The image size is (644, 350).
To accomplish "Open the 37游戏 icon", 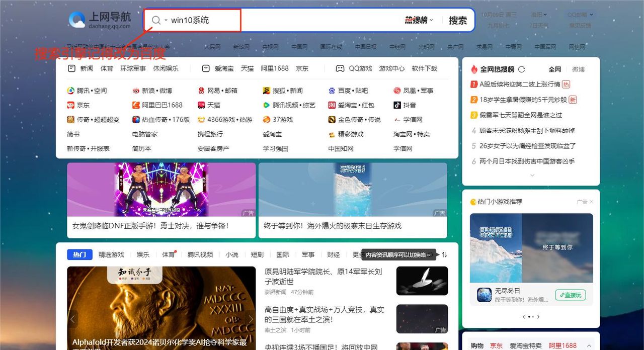I will [x=267, y=120].
